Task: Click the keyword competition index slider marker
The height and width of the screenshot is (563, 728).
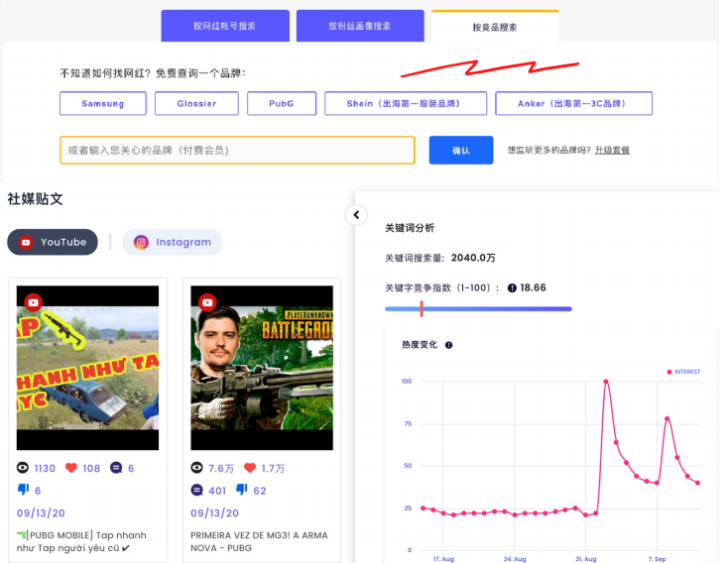Action: pos(422,308)
